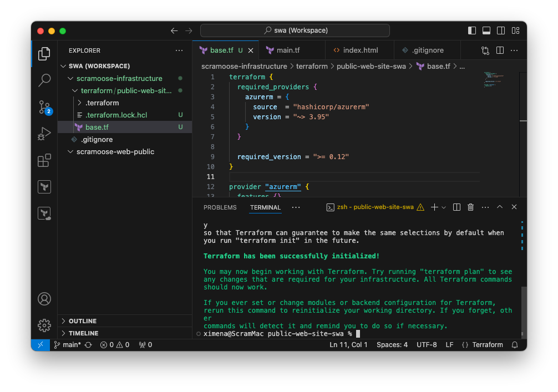Split the terminal
558x392 pixels.
pos(456,207)
